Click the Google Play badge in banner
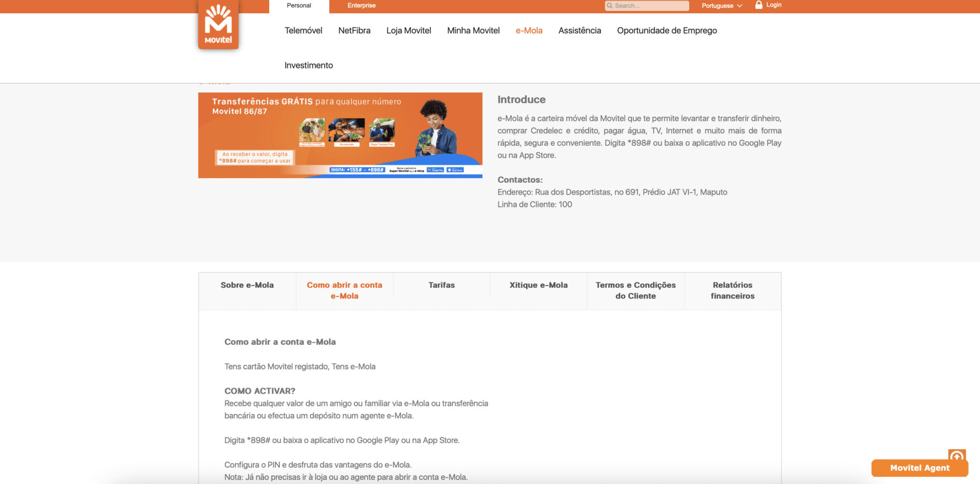Viewport: 980px width, 484px height. [435, 170]
